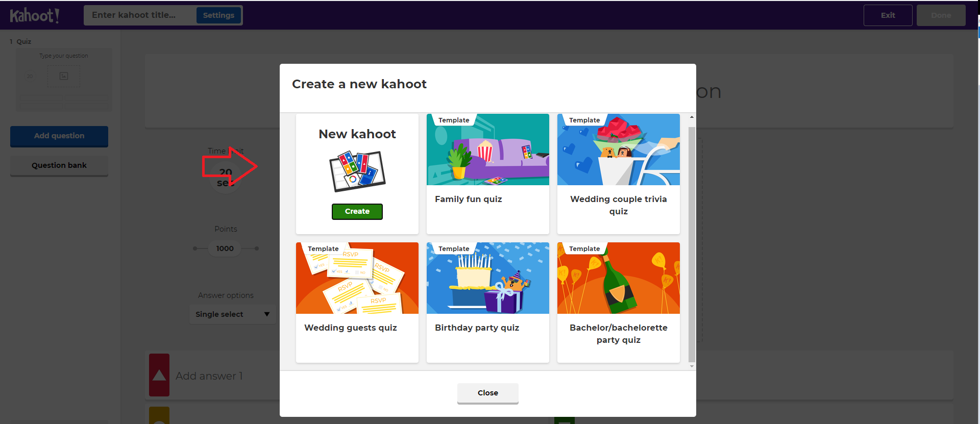Click the Answer options label

pos(226,295)
